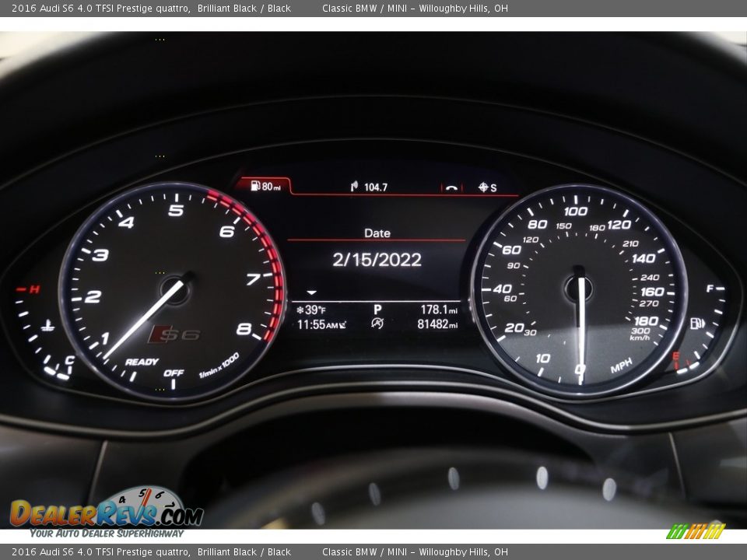Click the snowflake frost warning icon
The width and height of the screenshot is (747, 560).
300,310
